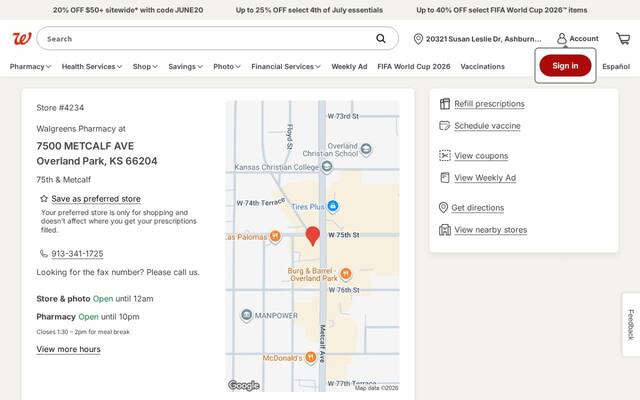The height and width of the screenshot is (400, 640).
Task: Click Schedule vaccine link
Action: pos(487,126)
